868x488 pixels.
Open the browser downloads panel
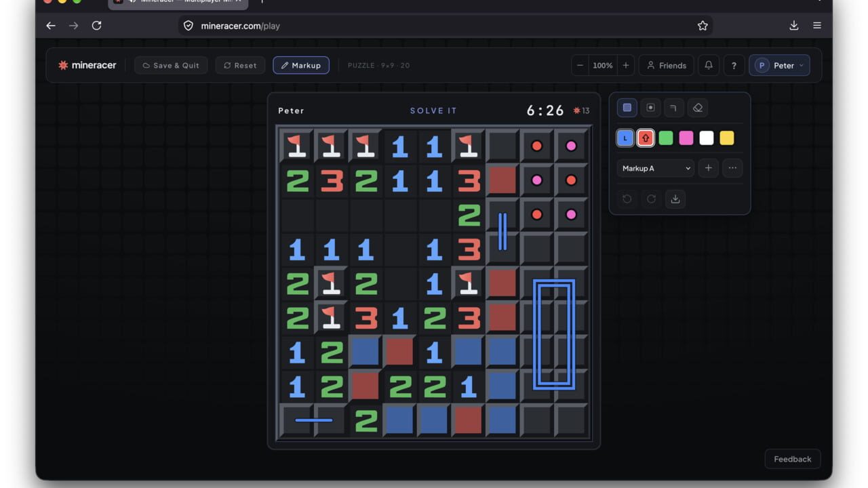[794, 26]
